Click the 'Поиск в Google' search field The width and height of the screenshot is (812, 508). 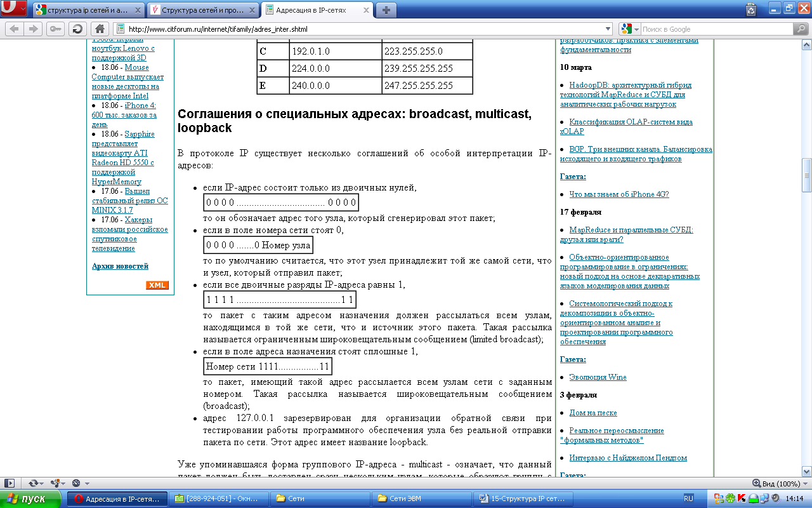click(717, 29)
